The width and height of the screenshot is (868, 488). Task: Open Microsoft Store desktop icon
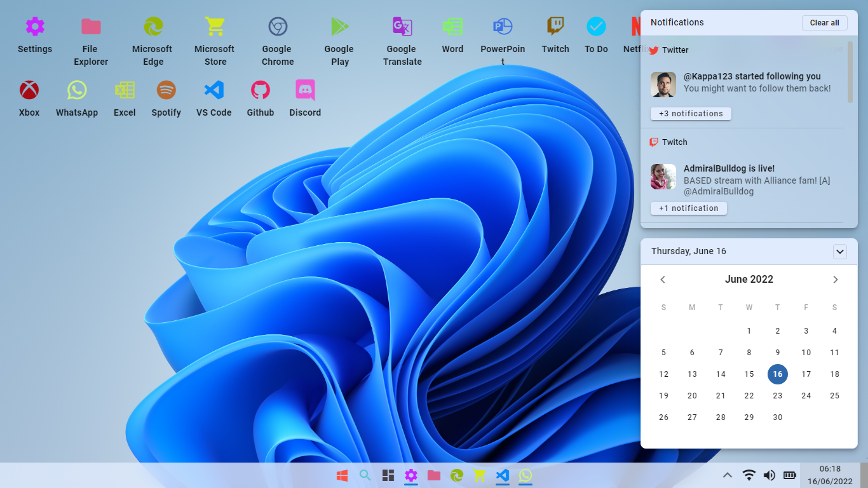tap(215, 42)
